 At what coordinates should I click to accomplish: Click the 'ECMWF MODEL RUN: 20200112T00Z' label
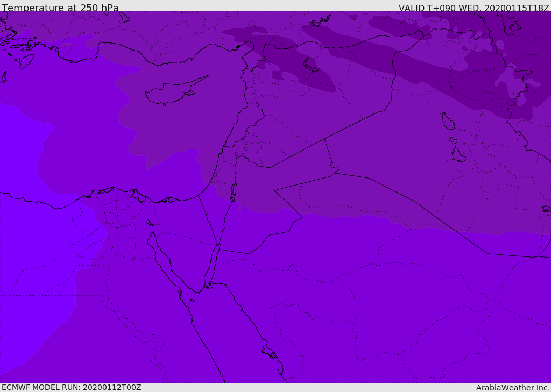[x=72, y=387]
